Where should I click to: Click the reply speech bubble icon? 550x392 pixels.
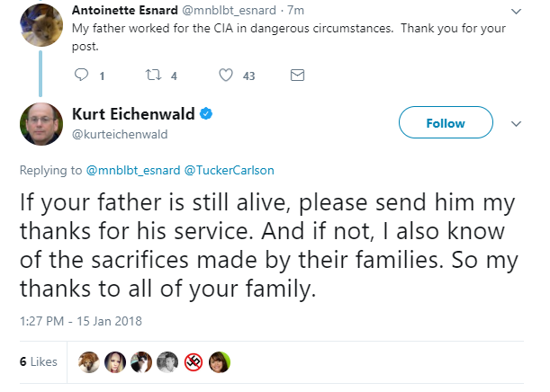(x=81, y=75)
